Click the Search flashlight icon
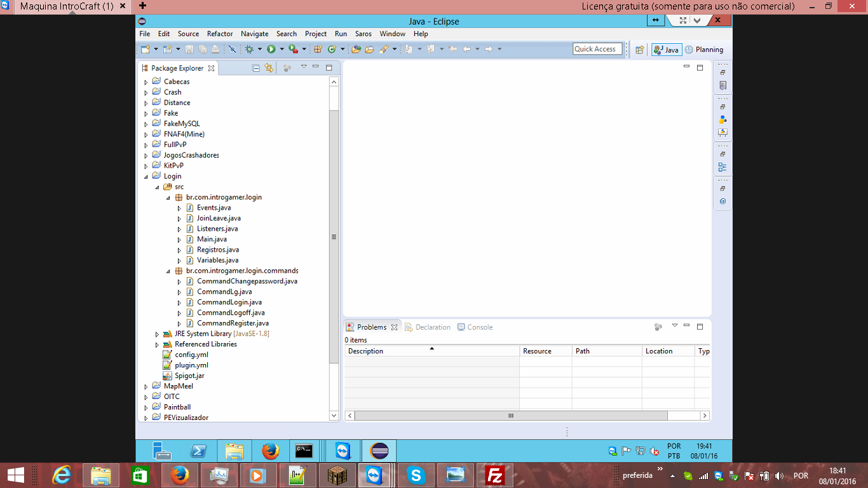Viewport: 868px width, 488px height. point(383,49)
